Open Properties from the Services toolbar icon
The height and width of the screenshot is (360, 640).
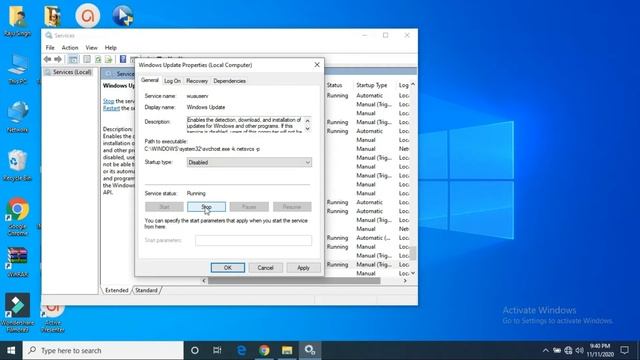tap(87, 60)
